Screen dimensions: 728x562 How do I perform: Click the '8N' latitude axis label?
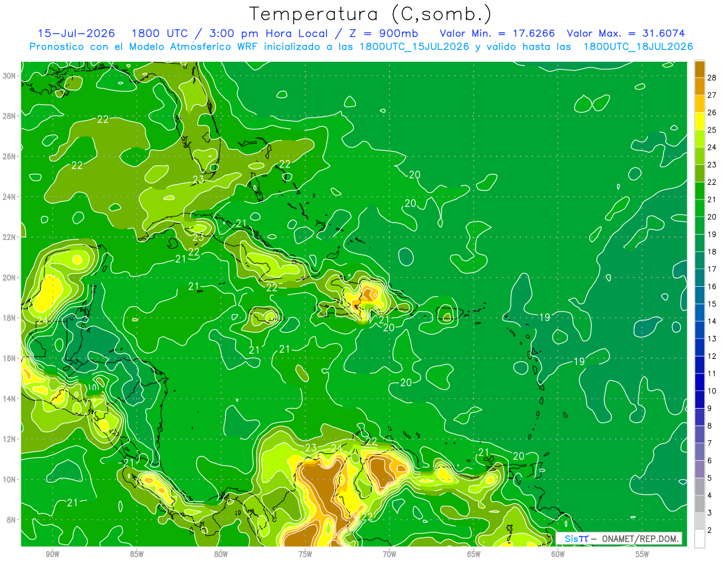(12, 520)
